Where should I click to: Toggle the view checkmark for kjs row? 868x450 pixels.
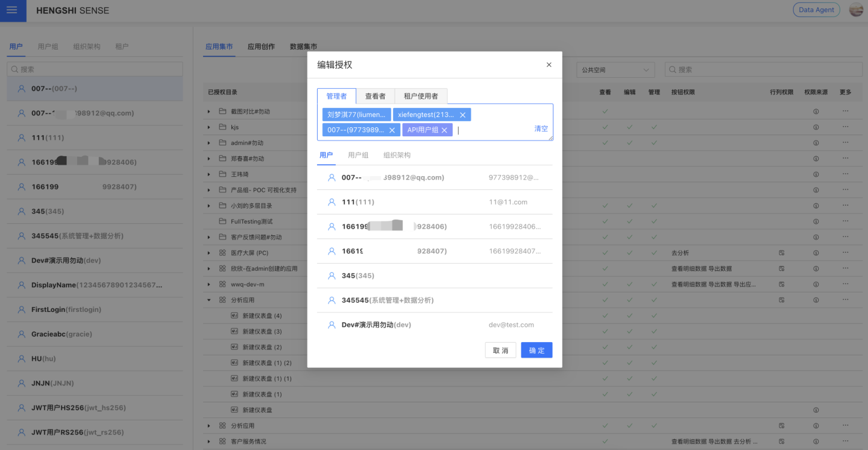[x=605, y=127]
